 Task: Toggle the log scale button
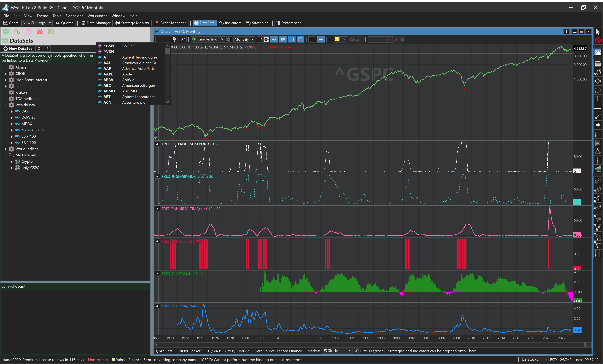click(274, 39)
